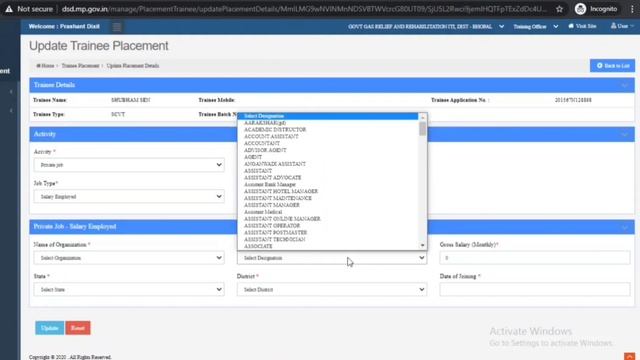Click the blue Update button
Screen dimensions: 640x360
[x=49, y=328]
